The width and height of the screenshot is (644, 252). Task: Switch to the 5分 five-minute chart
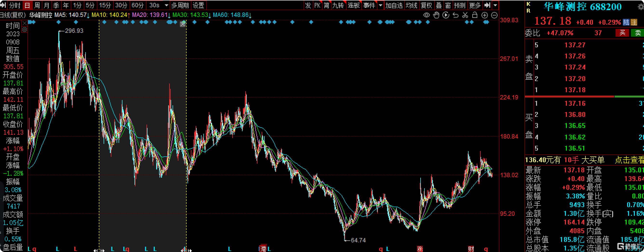pos(90,5)
